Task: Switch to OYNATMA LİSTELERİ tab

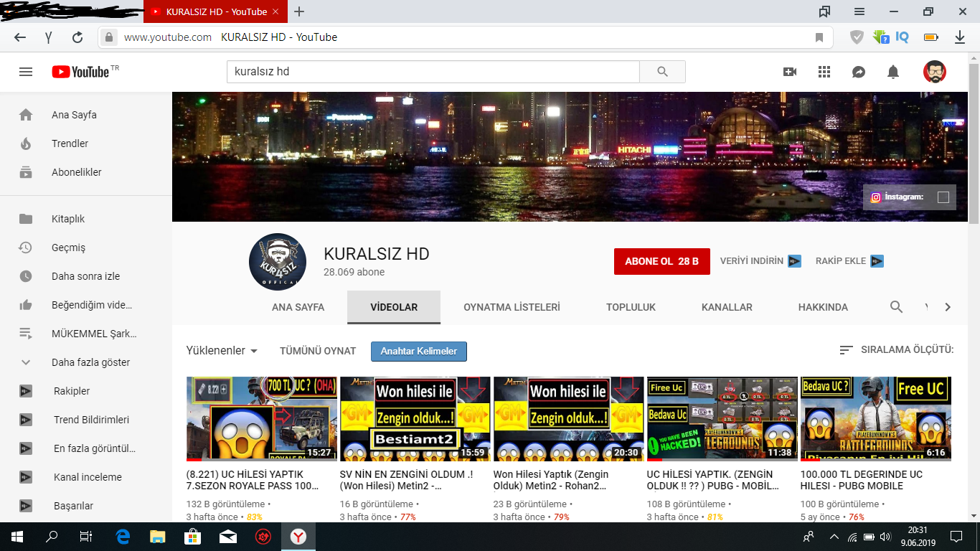Action: point(512,307)
